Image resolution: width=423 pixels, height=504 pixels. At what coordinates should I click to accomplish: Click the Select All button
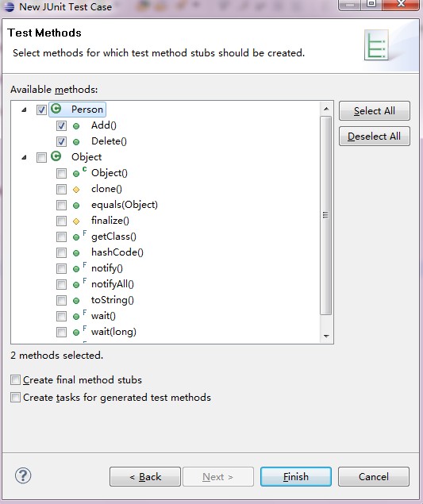[375, 111]
